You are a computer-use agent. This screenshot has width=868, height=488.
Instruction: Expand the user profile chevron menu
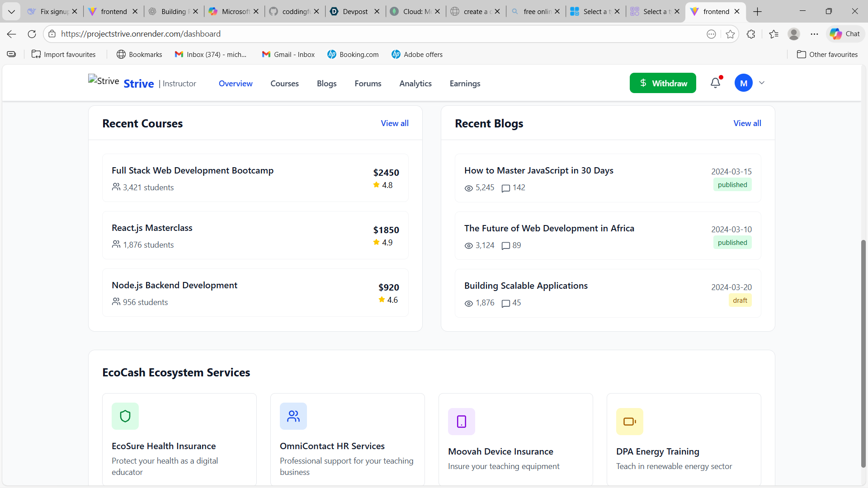coord(762,83)
